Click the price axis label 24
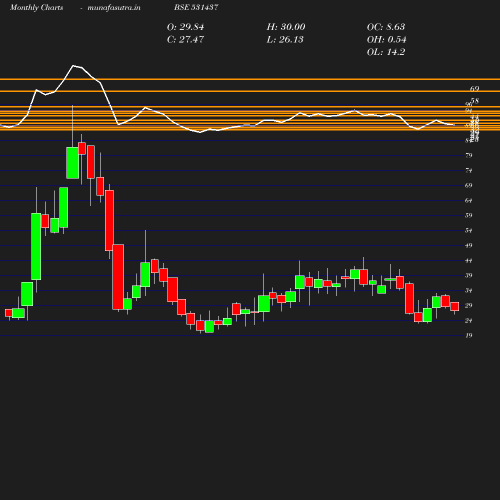The image size is (500, 500). (469, 321)
